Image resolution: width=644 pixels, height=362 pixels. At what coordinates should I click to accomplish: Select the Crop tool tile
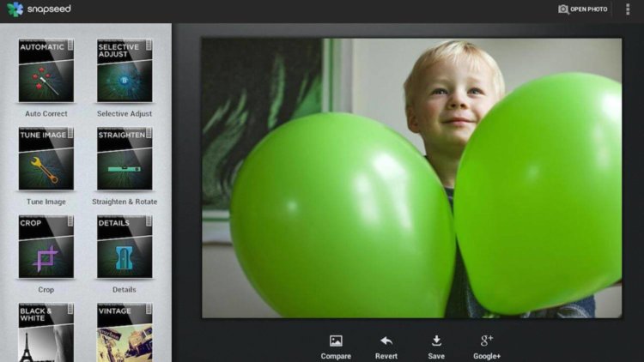(46, 247)
